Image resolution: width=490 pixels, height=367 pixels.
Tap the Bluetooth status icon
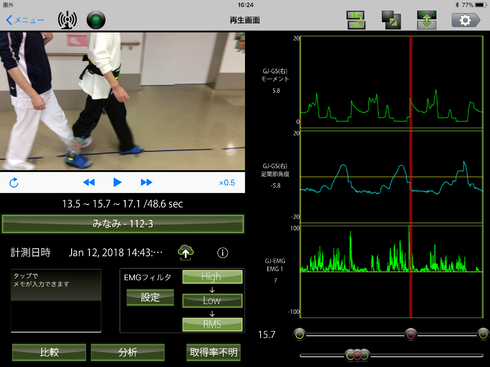[457, 5]
